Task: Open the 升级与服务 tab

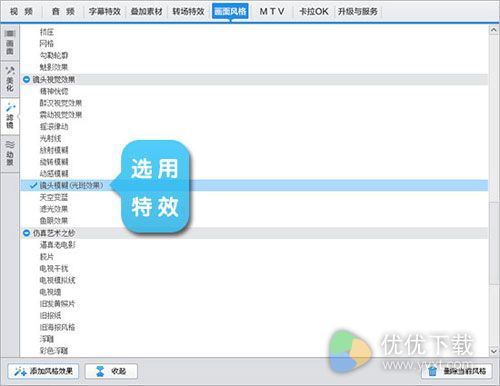Action: [x=358, y=11]
